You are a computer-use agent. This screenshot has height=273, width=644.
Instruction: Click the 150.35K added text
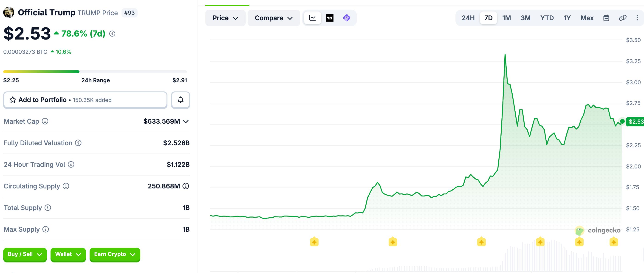click(92, 100)
